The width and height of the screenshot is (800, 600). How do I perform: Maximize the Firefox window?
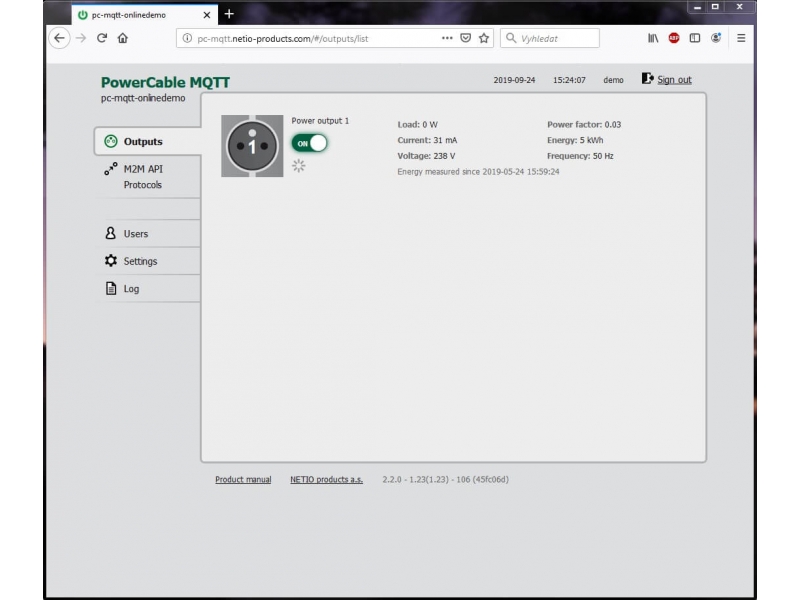click(715, 7)
